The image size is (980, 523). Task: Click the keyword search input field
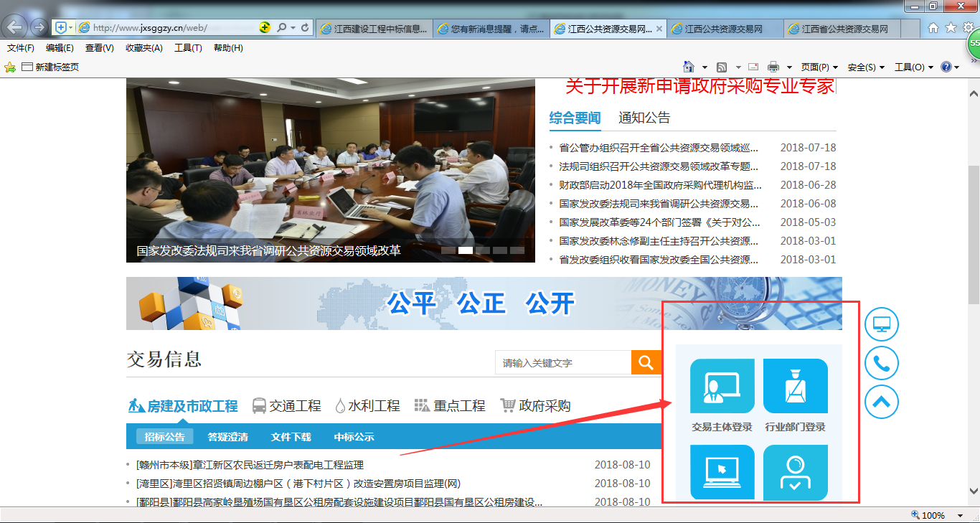click(x=563, y=363)
